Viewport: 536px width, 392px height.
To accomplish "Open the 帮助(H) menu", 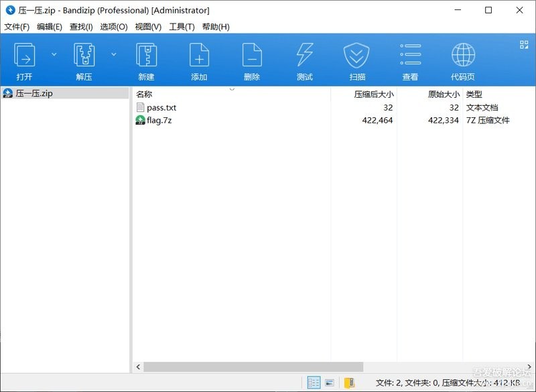I will pyautogui.click(x=216, y=27).
